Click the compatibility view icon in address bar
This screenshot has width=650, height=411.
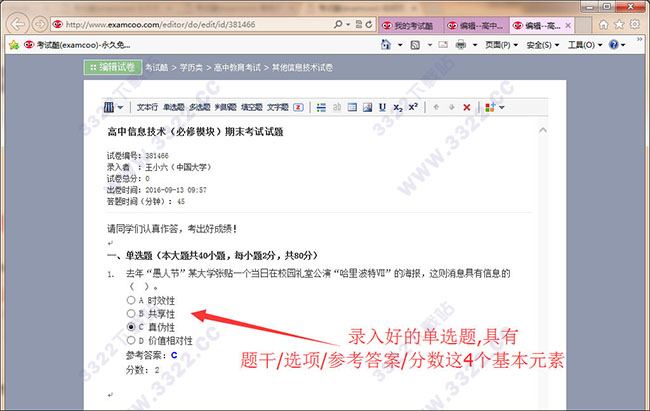359,24
